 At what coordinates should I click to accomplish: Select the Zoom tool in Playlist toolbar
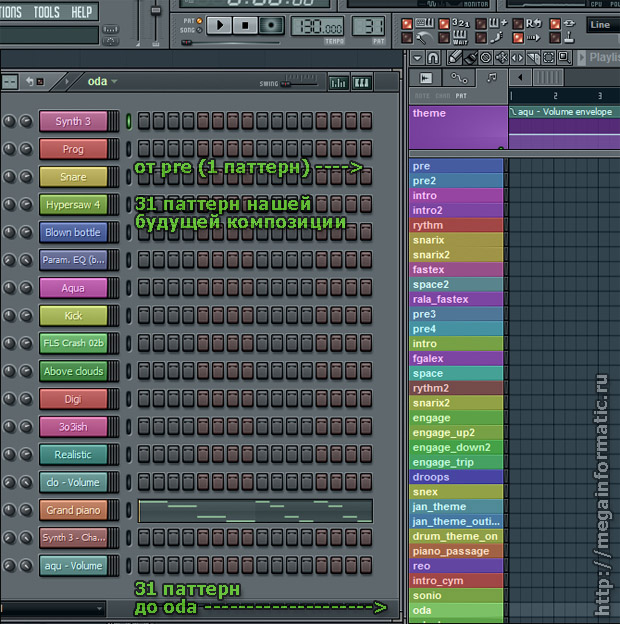pos(564,58)
